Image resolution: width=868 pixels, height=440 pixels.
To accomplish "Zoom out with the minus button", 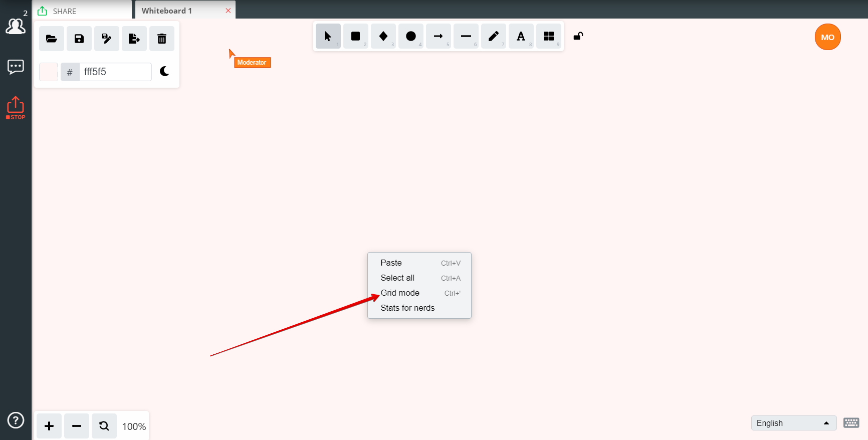I will point(77,426).
